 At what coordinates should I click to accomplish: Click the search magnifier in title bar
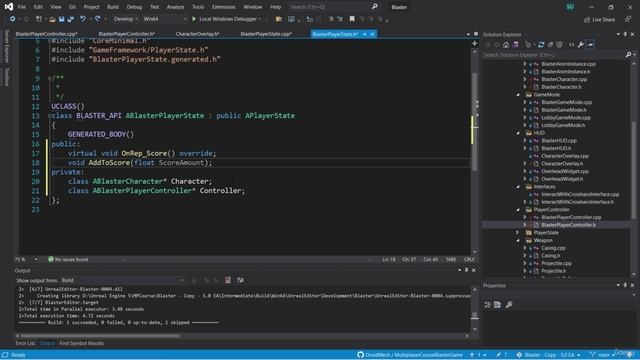375,7
